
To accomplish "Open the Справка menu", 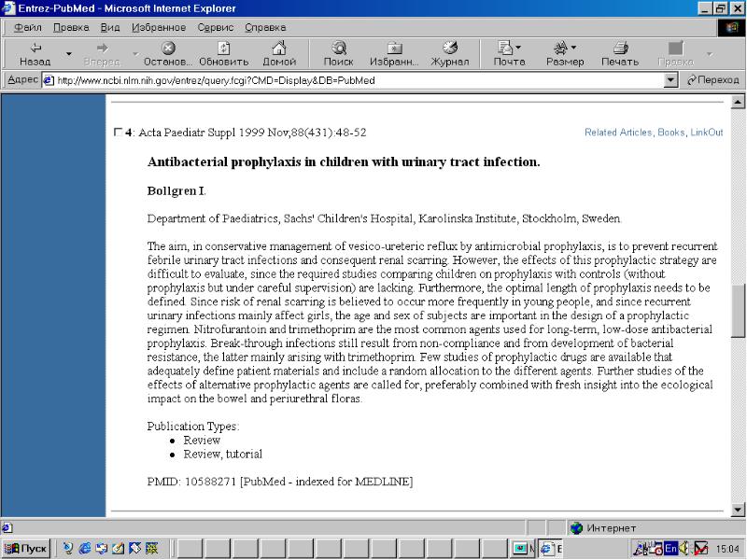I will coord(265,27).
